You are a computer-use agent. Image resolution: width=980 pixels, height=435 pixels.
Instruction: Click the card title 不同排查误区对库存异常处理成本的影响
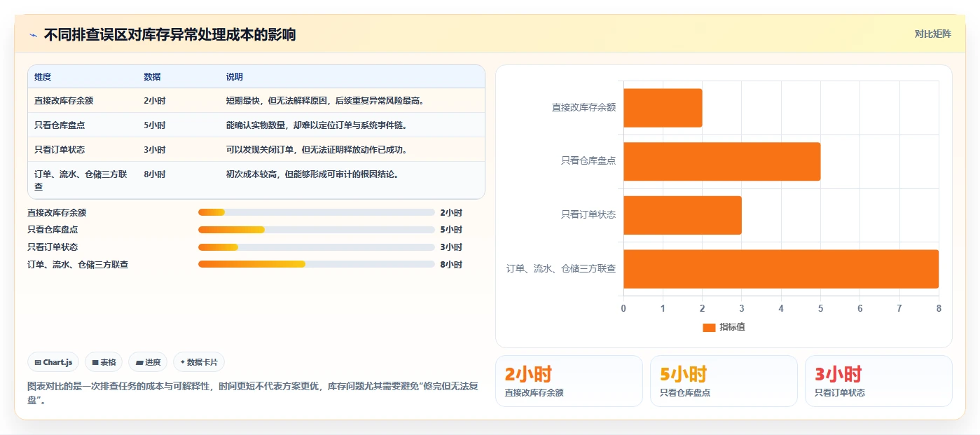[170, 34]
